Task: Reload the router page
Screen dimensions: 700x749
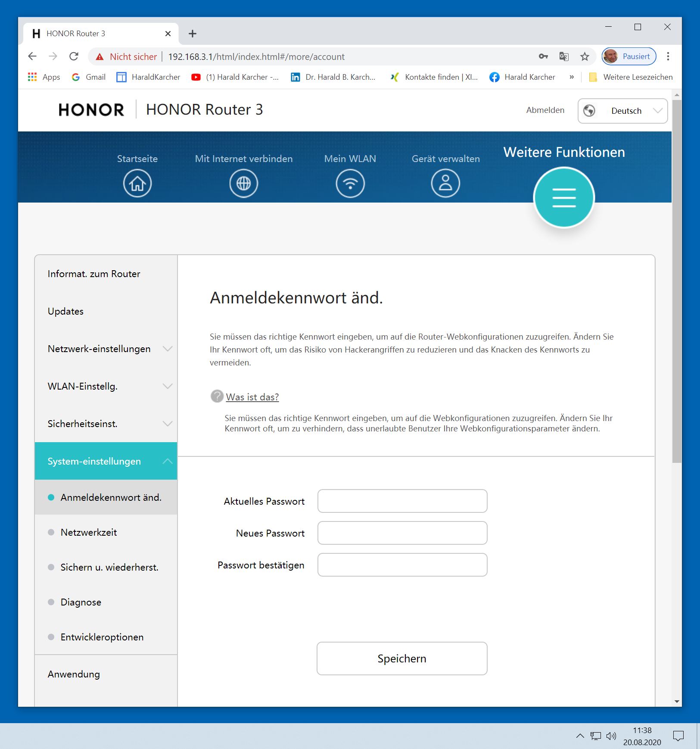Action: point(74,56)
